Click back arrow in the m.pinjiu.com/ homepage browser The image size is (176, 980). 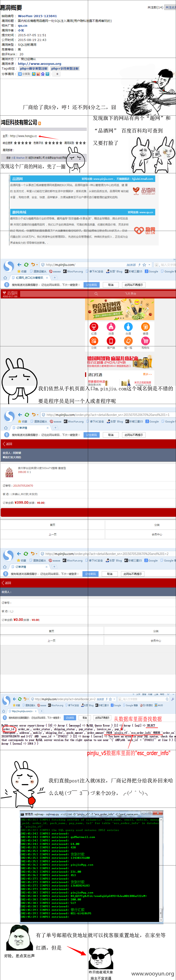[x=19, y=264]
